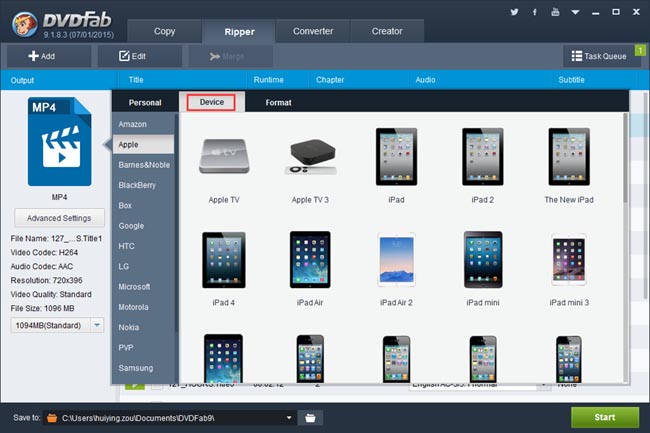Click the Subtitle column header
This screenshot has width=650, height=433.
coord(571,80)
